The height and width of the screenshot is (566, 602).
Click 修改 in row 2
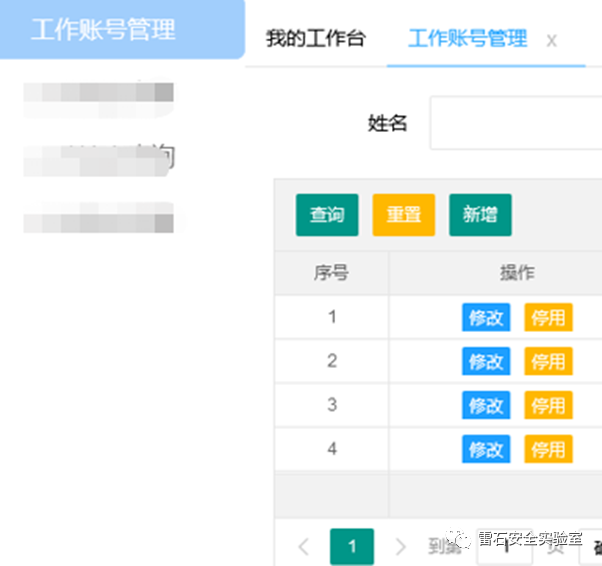pyautogui.click(x=486, y=361)
